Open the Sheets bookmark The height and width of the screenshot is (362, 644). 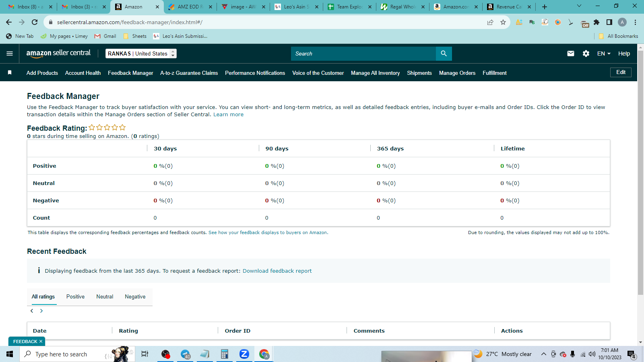(x=135, y=36)
